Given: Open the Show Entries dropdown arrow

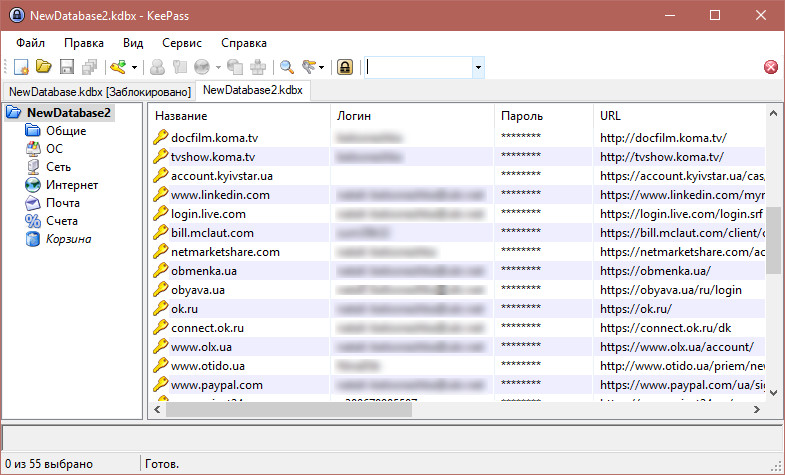Looking at the screenshot, I should click(321, 67).
